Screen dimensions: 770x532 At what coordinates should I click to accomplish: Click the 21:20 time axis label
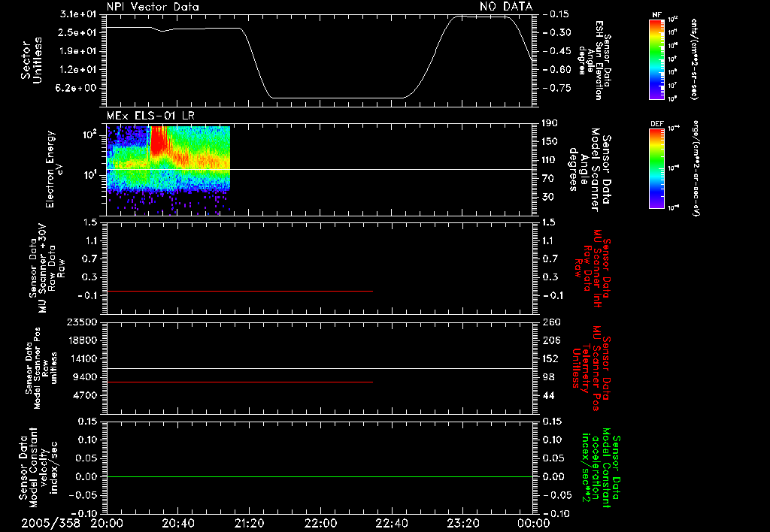pos(249,523)
